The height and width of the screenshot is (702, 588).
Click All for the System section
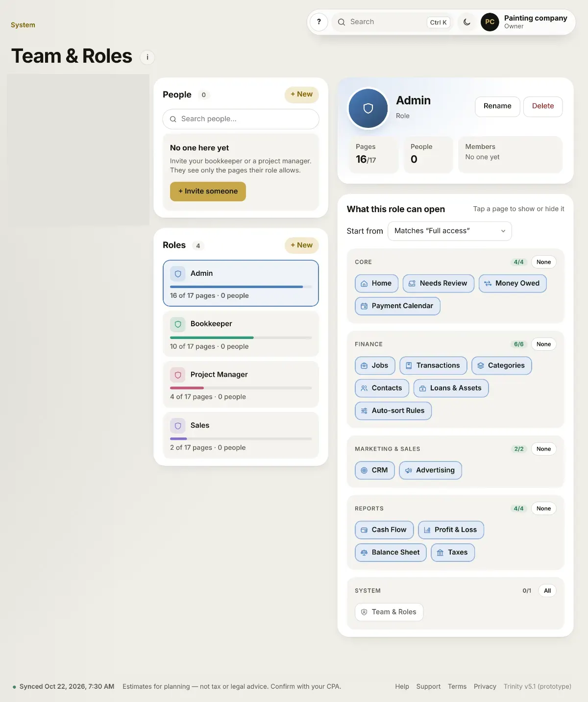click(x=547, y=591)
